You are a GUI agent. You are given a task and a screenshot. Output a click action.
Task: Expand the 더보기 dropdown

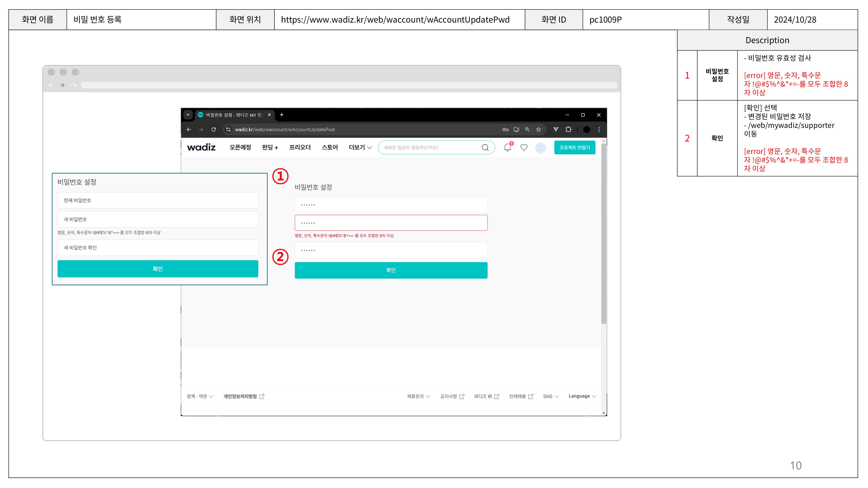360,147
